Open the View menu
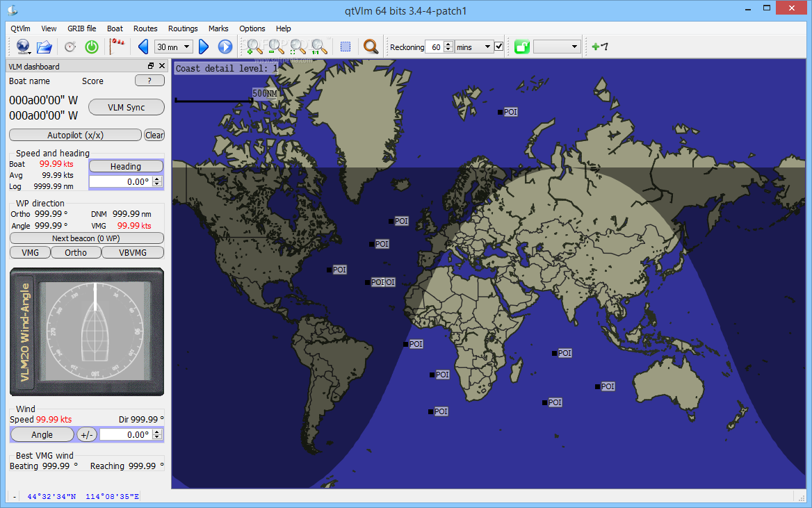Image resolution: width=812 pixels, height=508 pixels. point(49,28)
